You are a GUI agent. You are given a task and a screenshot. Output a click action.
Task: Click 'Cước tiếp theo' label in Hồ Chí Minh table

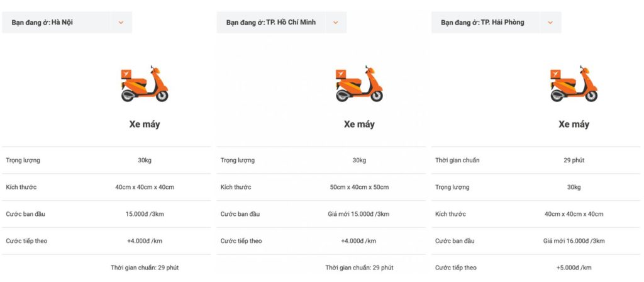click(x=241, y=241)
